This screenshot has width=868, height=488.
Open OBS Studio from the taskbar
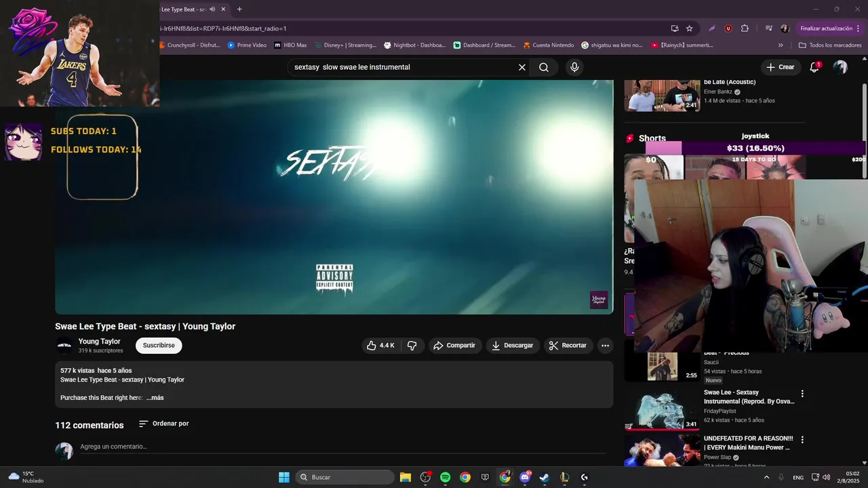tap(425, 477)
